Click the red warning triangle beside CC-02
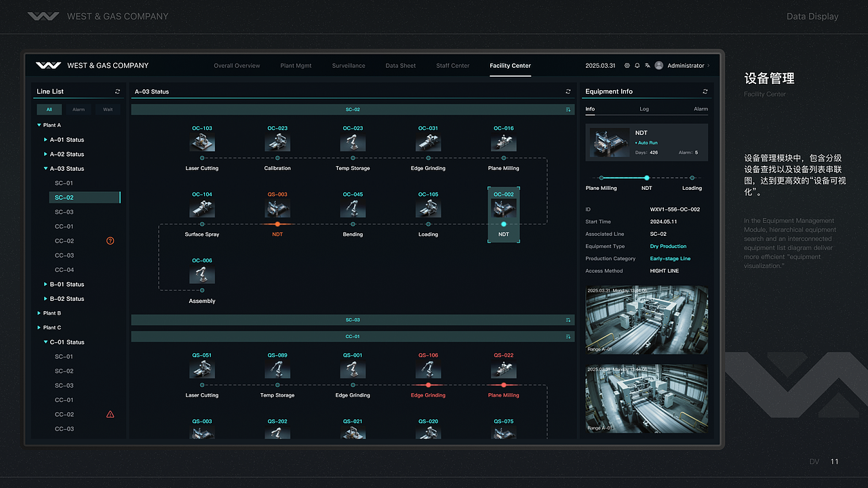The width and height of the screenshot is (868, 488). [111, 414]
